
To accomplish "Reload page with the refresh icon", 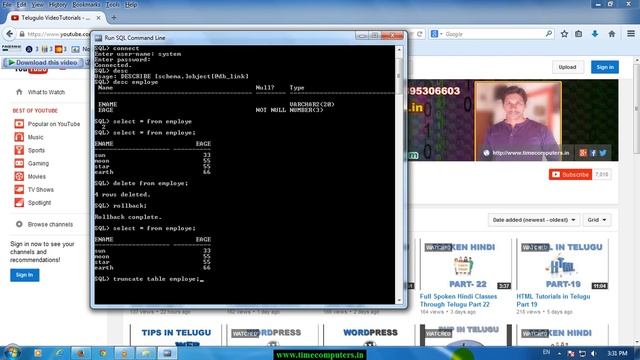I will click(x=419, y=34).
